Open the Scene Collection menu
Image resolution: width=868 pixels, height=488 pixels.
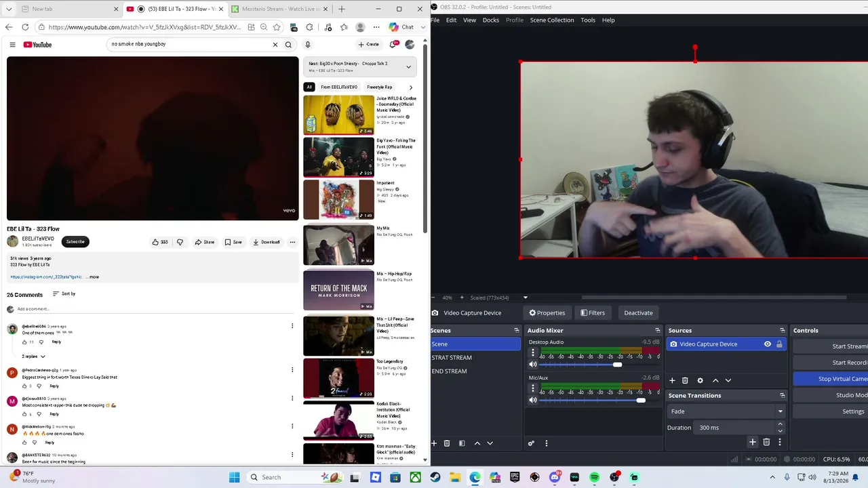pos(552,20)
